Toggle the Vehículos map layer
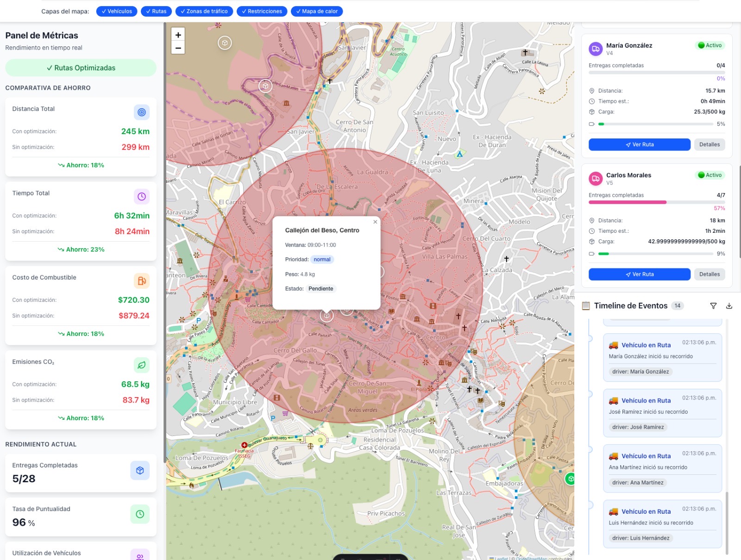The width and height of the screenshot is (741, 560). (117, 11)
